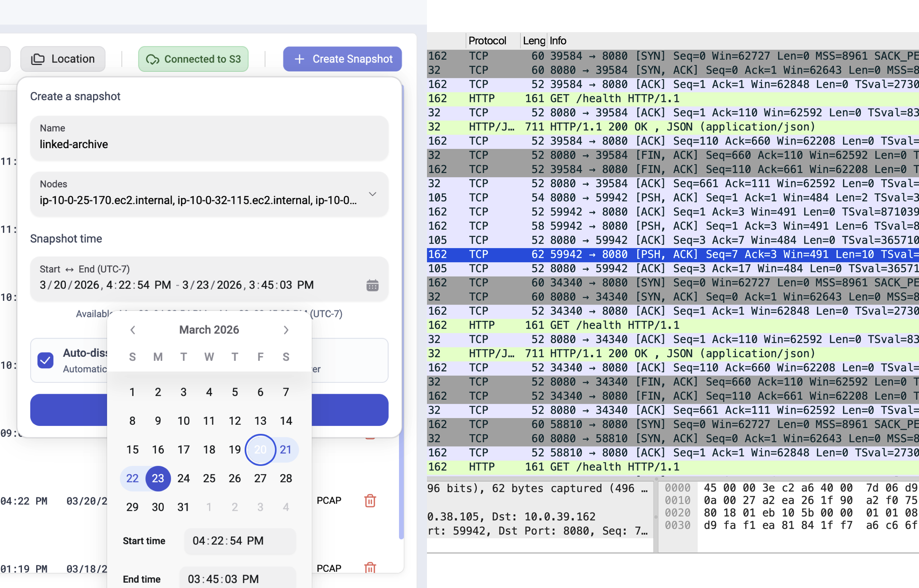The image size is (919, 588).
Task: Select March 24 in the calendar
Action: 183,478
